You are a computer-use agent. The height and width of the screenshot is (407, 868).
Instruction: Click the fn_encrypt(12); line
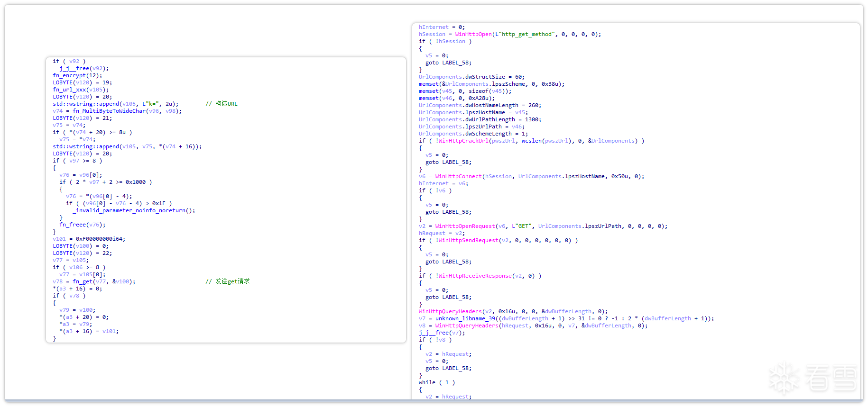coord(77,75)
